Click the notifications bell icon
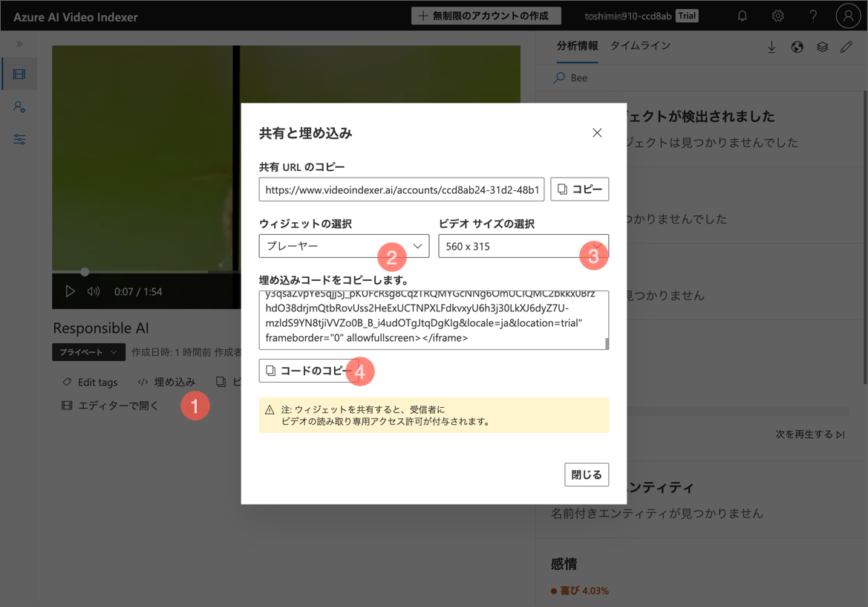 [743, 16]
